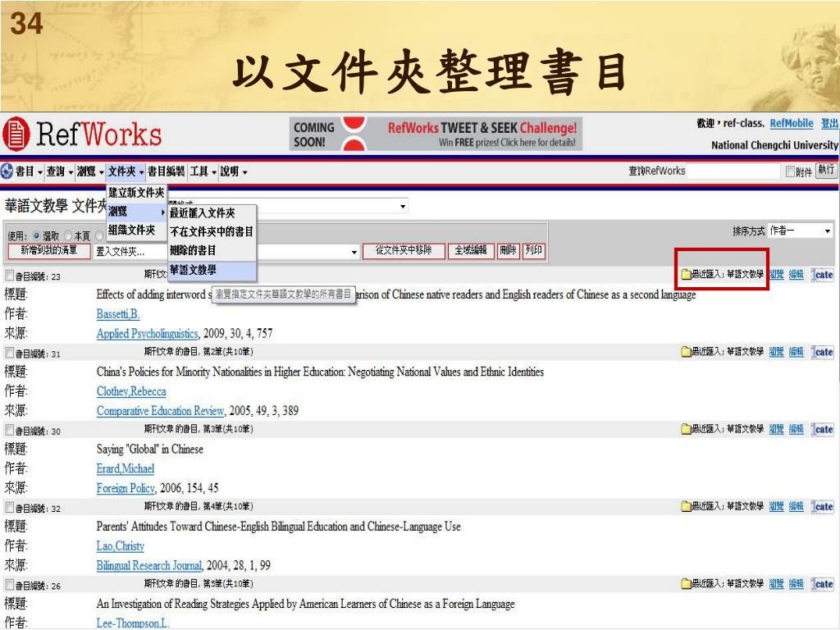The width and height of the screenshot is (840, 630).
Task: Open the 書目編製 menu
Action: click(x=166, y=171)
